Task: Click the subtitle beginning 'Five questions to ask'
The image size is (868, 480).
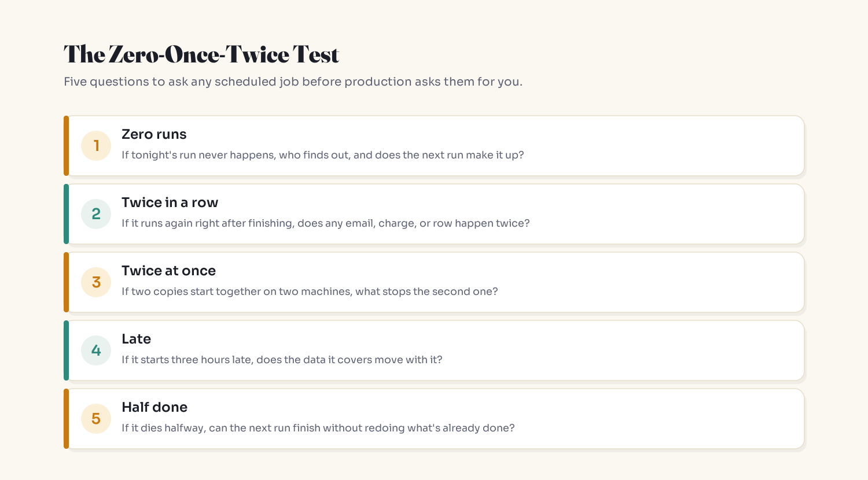Action: 293,82
